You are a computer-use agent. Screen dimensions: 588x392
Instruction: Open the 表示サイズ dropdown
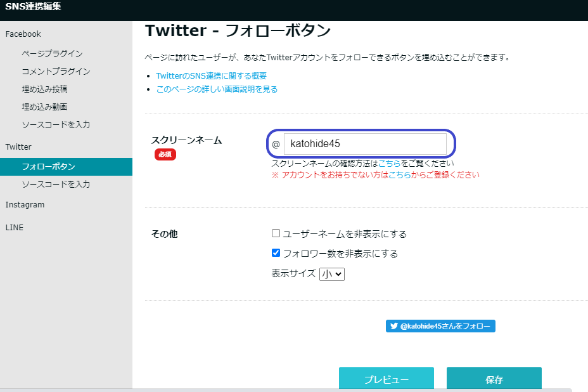click(332, 274)
